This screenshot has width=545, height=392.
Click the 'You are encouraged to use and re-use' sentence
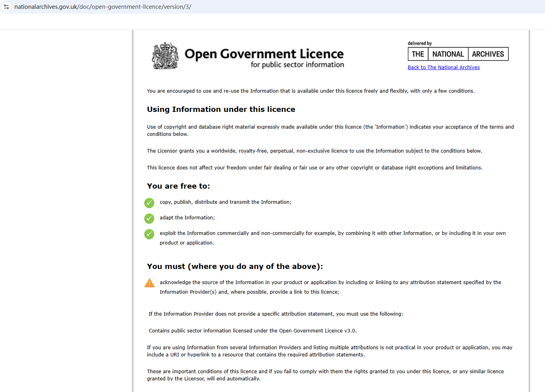click(x=311, y=91)
